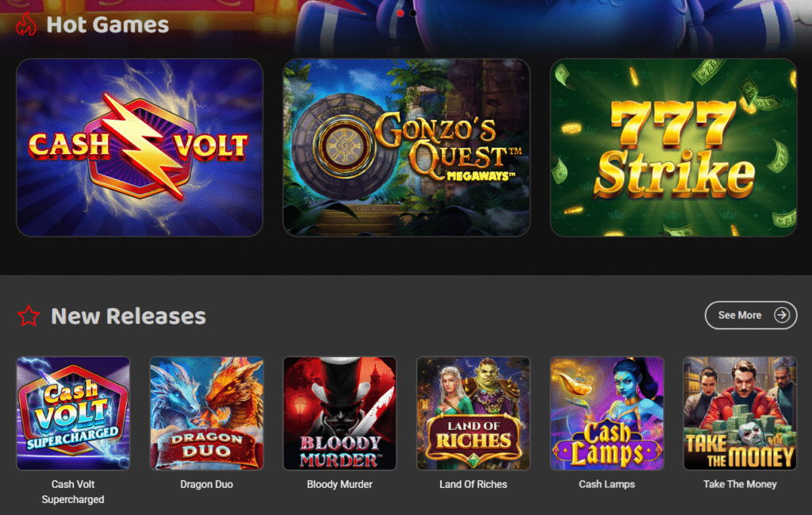The image size is (812, 515).
Task: Open the Cash Volt hot game banner
Action: click(x=140, y=148)
